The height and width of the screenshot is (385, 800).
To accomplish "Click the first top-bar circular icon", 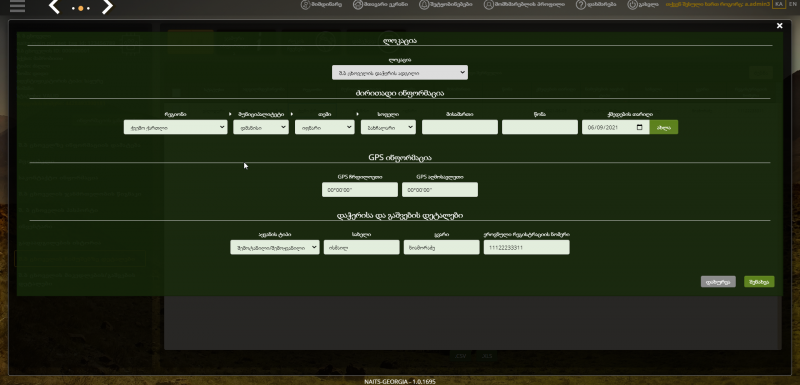I will [x=306, y=5].
